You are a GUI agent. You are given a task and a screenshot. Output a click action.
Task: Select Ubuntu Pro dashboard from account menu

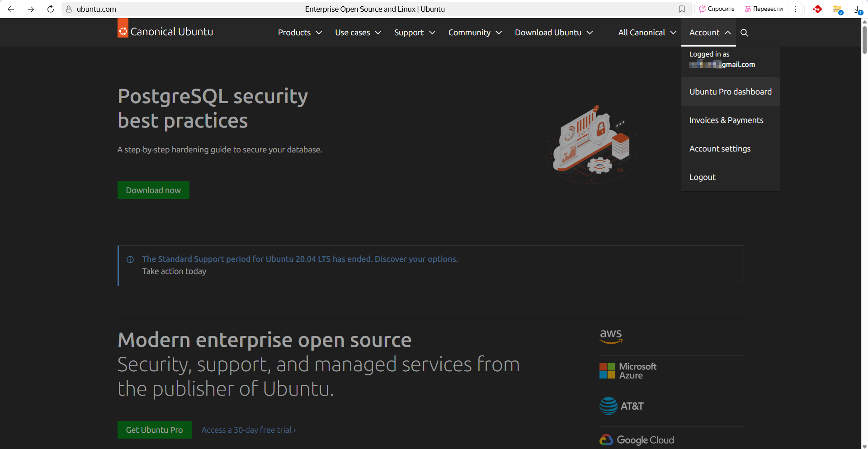730,92
